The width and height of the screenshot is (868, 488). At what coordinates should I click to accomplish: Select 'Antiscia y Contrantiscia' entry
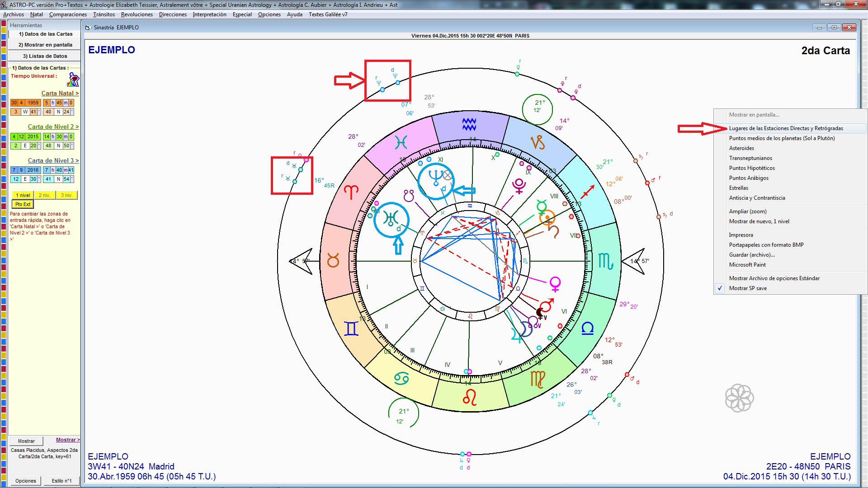coord(757,198)
